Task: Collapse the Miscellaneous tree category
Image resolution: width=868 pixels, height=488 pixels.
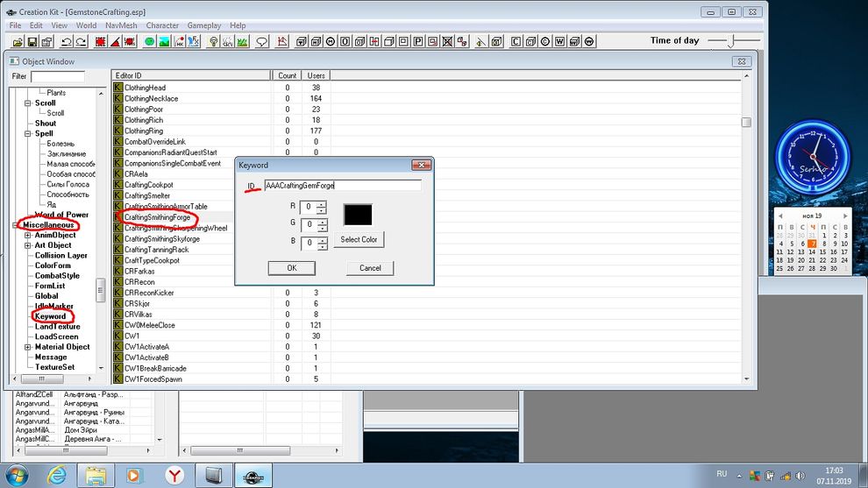Action: (17, 225)
